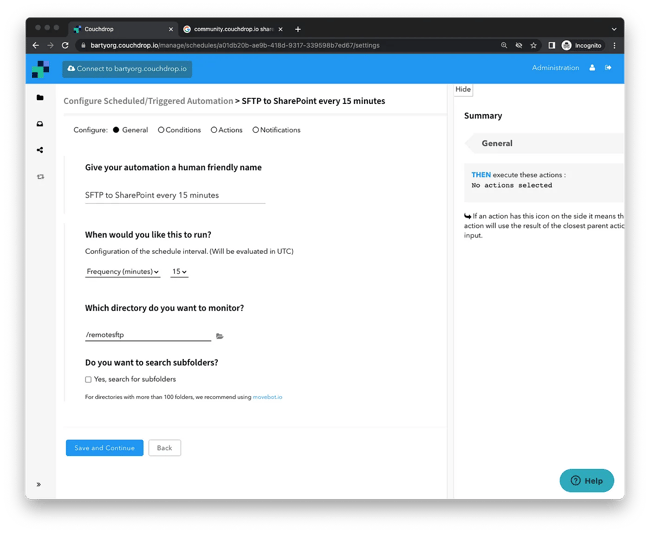Go forward using browser forward arrow
The height and width of the screenshot is (533, 650).
pos(50,45)
